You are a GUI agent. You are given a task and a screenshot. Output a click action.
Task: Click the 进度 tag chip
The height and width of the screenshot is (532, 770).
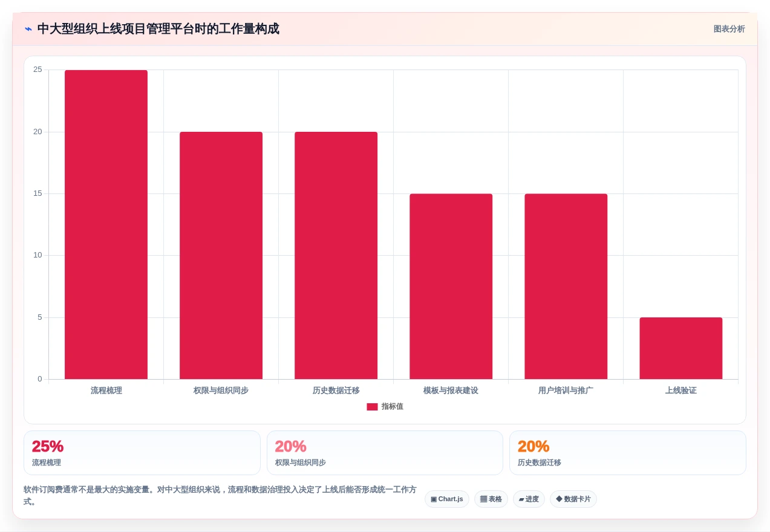(x=529, y=499)
